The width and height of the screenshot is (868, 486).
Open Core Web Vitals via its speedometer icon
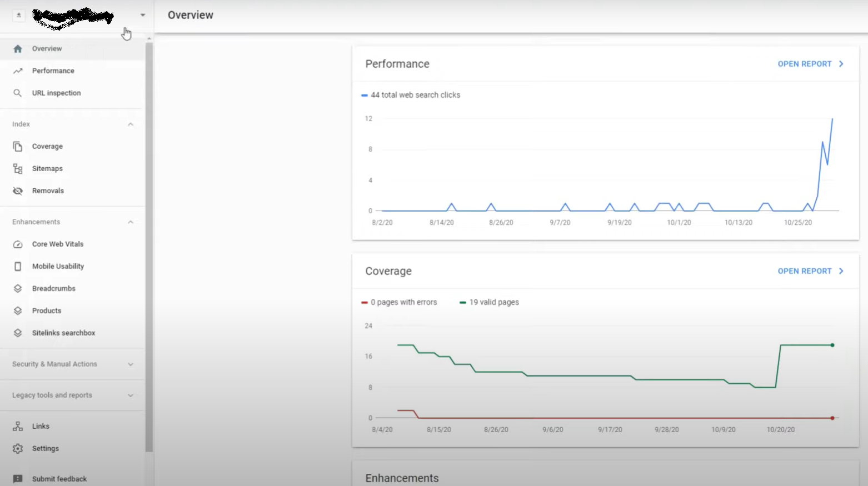(18, 244)
